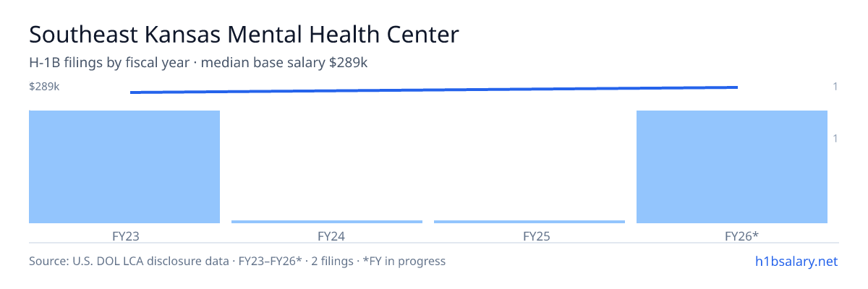Click the FY23 filings bar
This screenshot has height=289, width=868.
(x=124, y=167)
